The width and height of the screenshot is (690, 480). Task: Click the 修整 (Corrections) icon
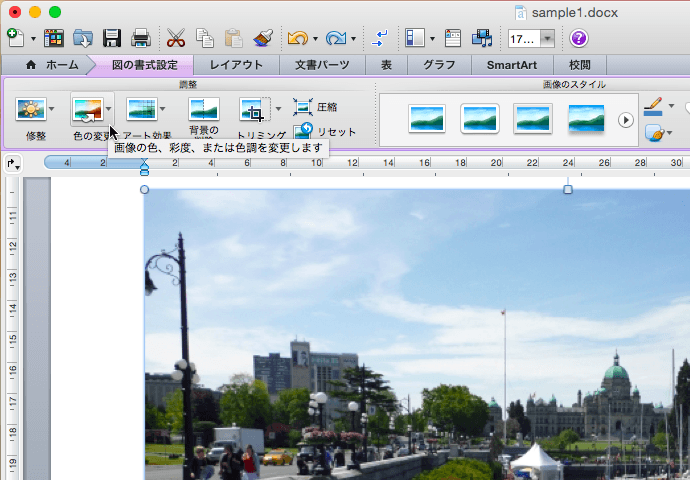(30, 109)
